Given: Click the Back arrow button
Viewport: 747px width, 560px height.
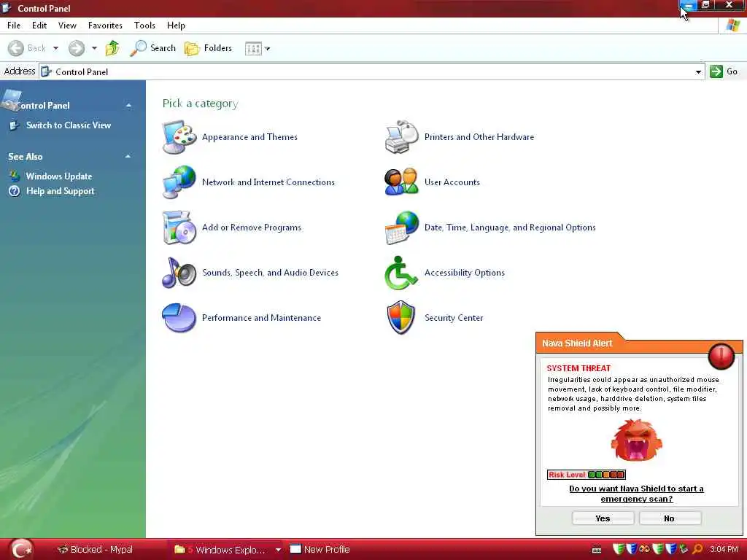Looking at the screenshot, I should pyautogui.click(x=16, y=48).
